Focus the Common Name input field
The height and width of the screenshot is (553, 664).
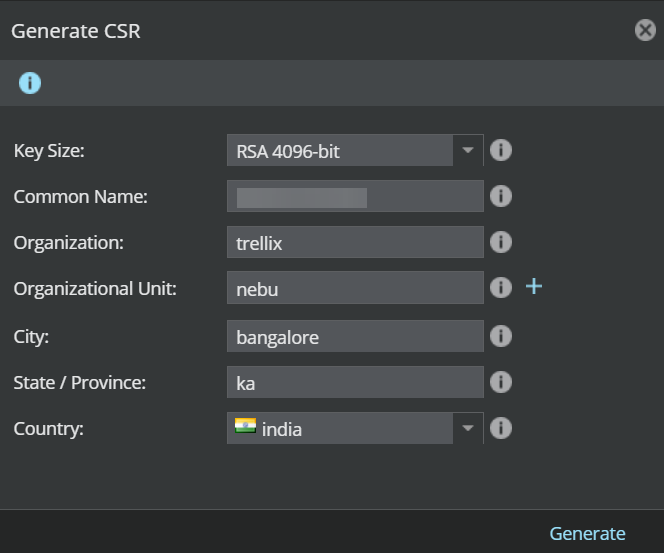point(355,196)
